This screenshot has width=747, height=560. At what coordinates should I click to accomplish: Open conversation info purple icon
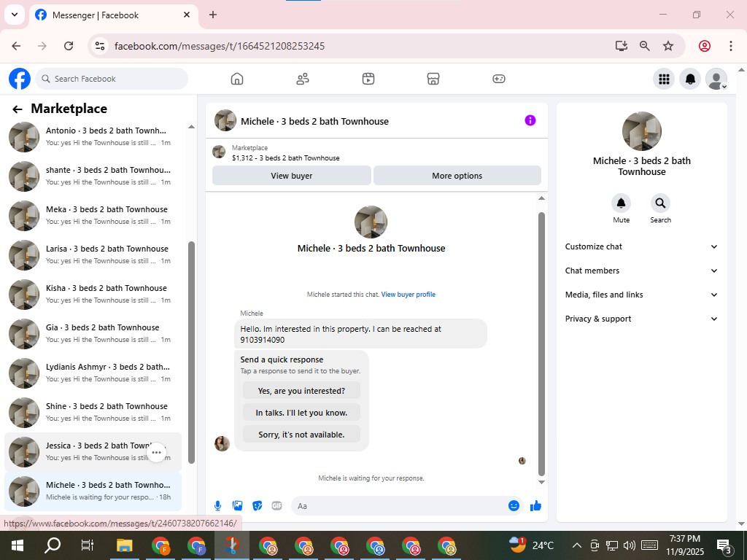click(x=530, y=120)
